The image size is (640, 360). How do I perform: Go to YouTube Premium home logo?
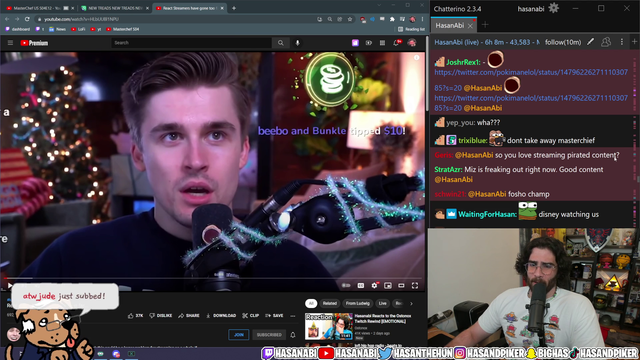34,42
